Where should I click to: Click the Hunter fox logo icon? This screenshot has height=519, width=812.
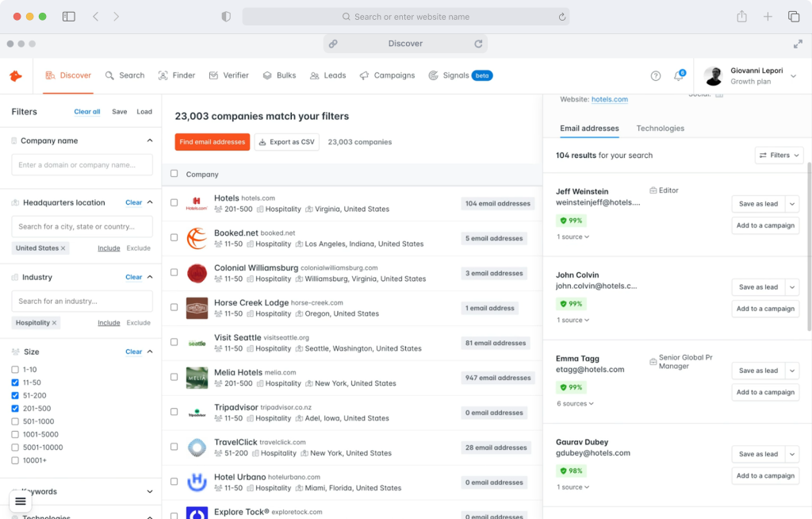(x=16, y=76)
